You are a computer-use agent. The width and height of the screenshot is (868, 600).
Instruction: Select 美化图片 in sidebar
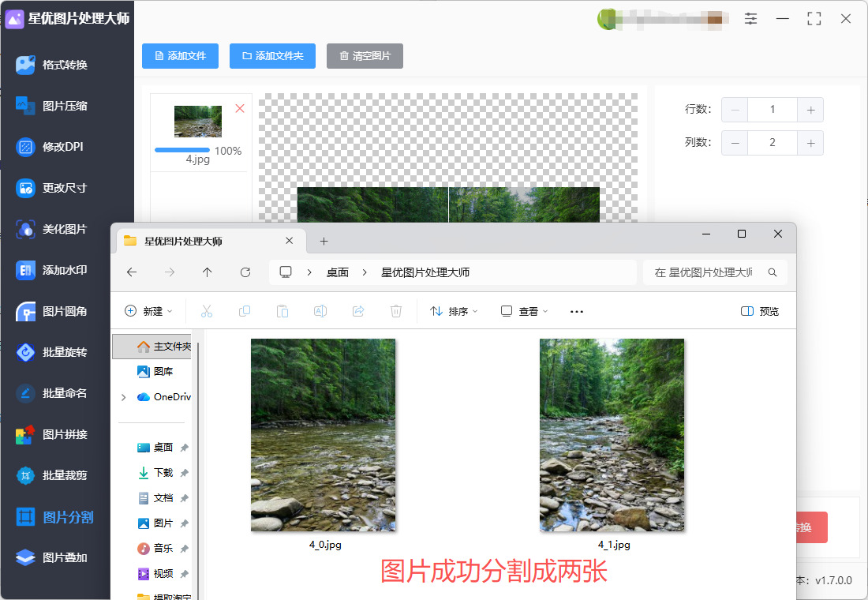(52, 229)
